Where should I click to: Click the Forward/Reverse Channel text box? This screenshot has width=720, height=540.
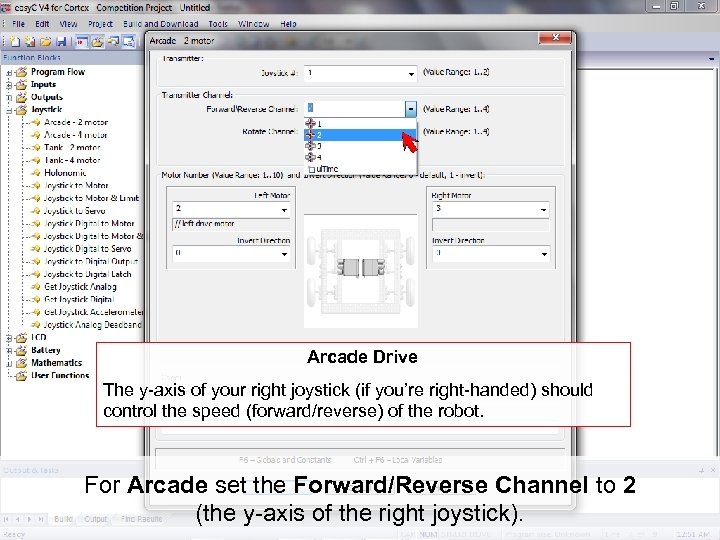tap(354, 109)
